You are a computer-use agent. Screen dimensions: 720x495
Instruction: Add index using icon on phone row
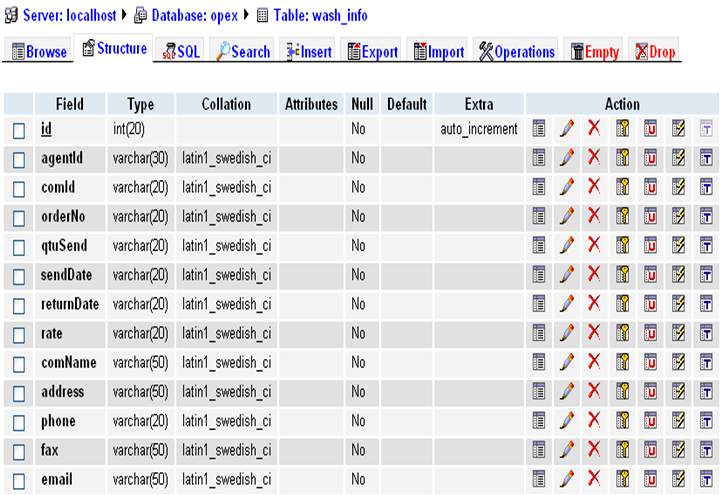point(677,421)
